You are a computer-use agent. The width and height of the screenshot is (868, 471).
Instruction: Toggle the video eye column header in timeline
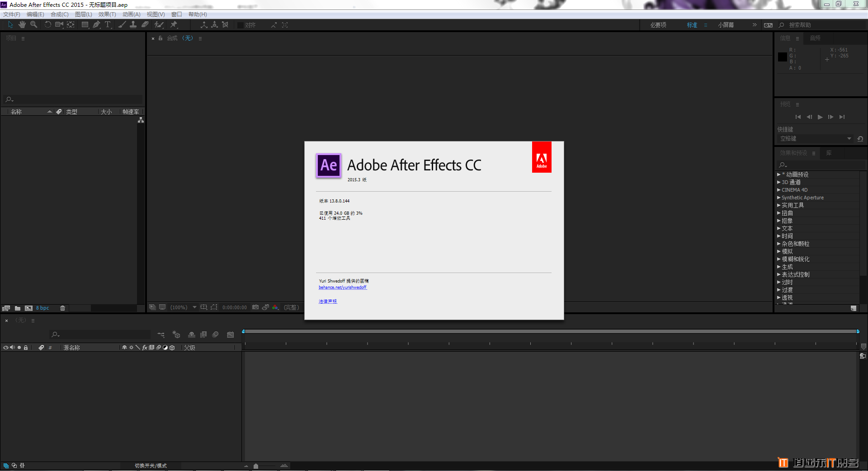click(x=6, y=348)
